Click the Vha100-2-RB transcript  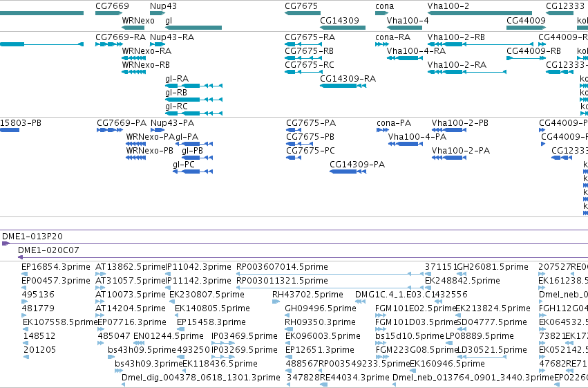[x=480, y=44]
